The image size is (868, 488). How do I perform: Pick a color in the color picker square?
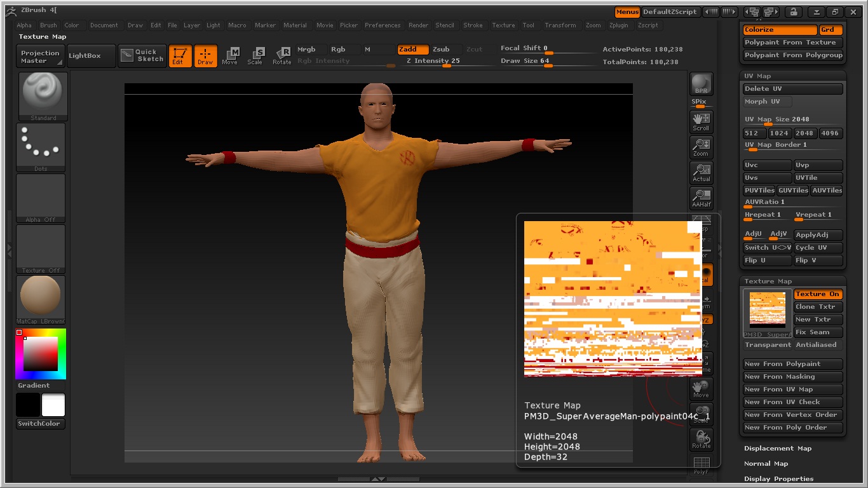[41, 354]
